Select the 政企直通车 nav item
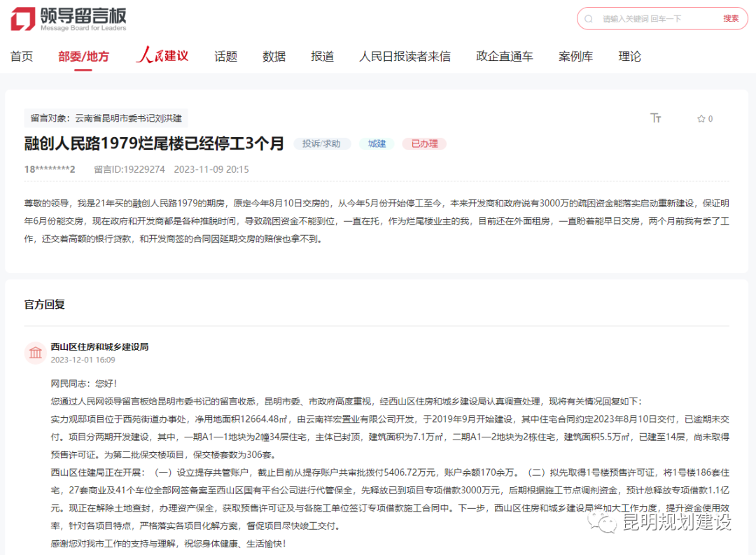The image size is (756, 555). pos(505,56)
